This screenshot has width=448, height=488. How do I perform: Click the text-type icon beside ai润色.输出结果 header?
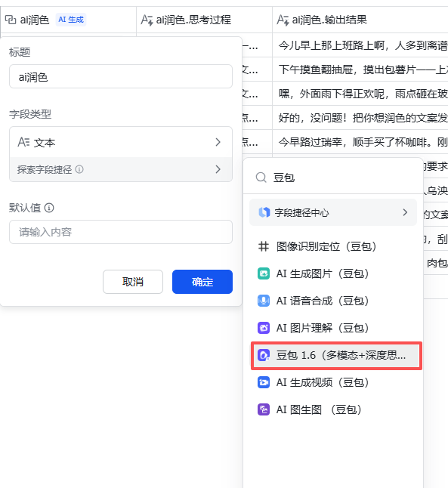click(283, 20)
